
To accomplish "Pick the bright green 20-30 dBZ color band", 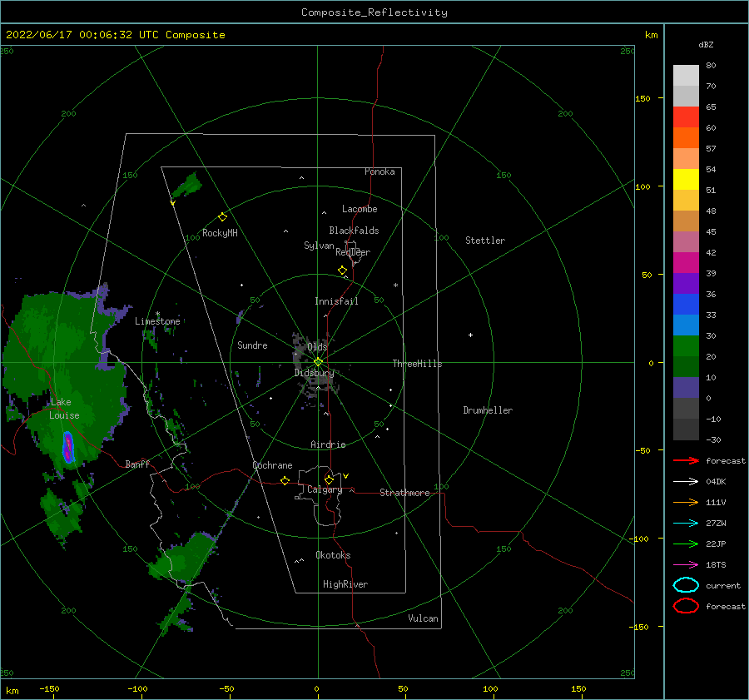I will point(686,346).
